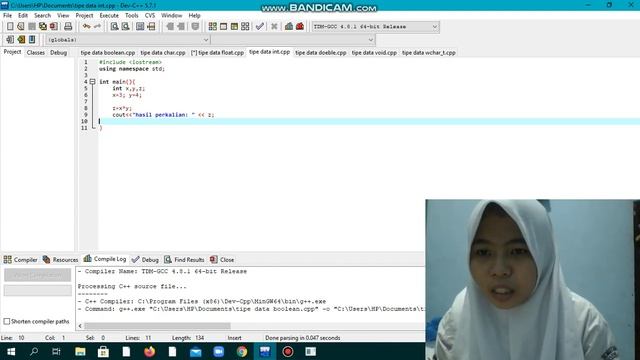Image resolution: width=640 pixels, height=360 pixels.
Task: Open Google Chrome from the taskbar
Action: [242, 351]
